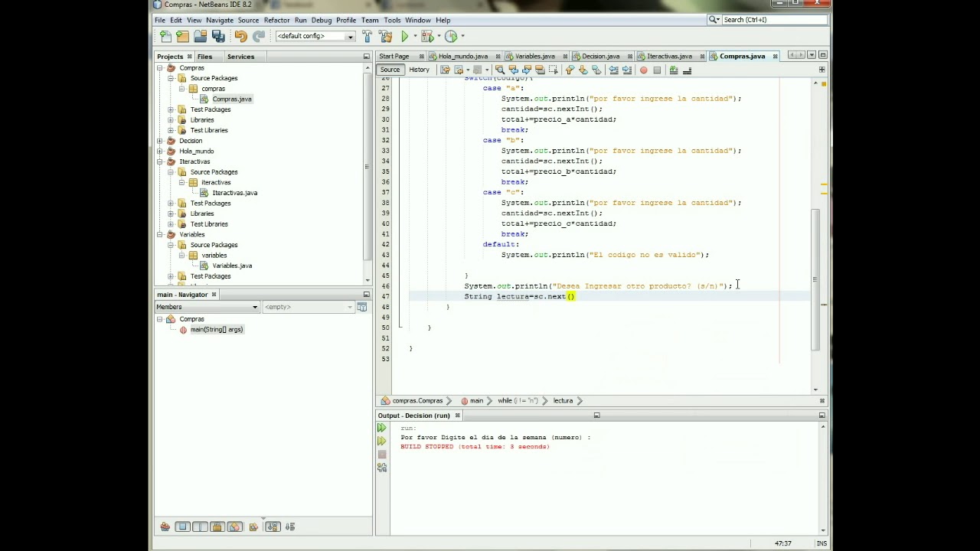Click 'lectura' breadcrumb below editor
This screenshot has width=980, height=551.
click(x=563, y=400)
